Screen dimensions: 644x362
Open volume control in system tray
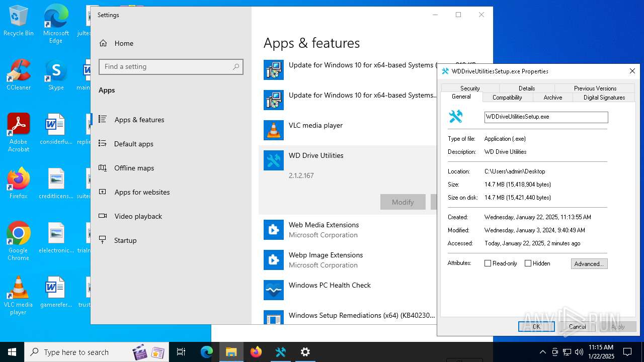tap(579, 352)
